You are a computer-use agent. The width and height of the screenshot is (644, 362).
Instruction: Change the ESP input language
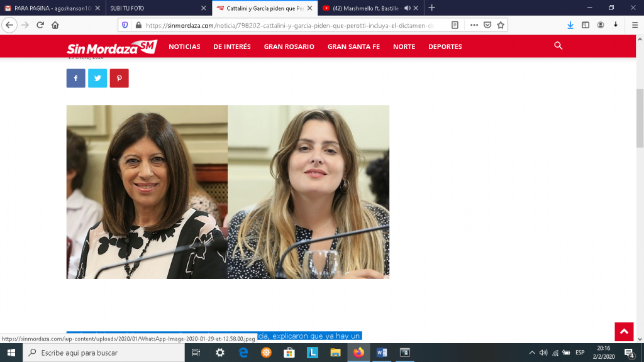[x=580, y=353]
